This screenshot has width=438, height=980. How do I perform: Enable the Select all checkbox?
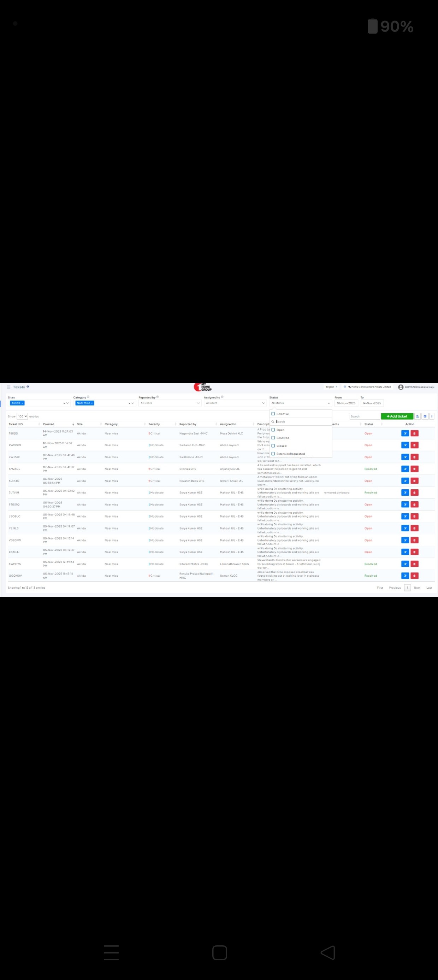(273, 414)
